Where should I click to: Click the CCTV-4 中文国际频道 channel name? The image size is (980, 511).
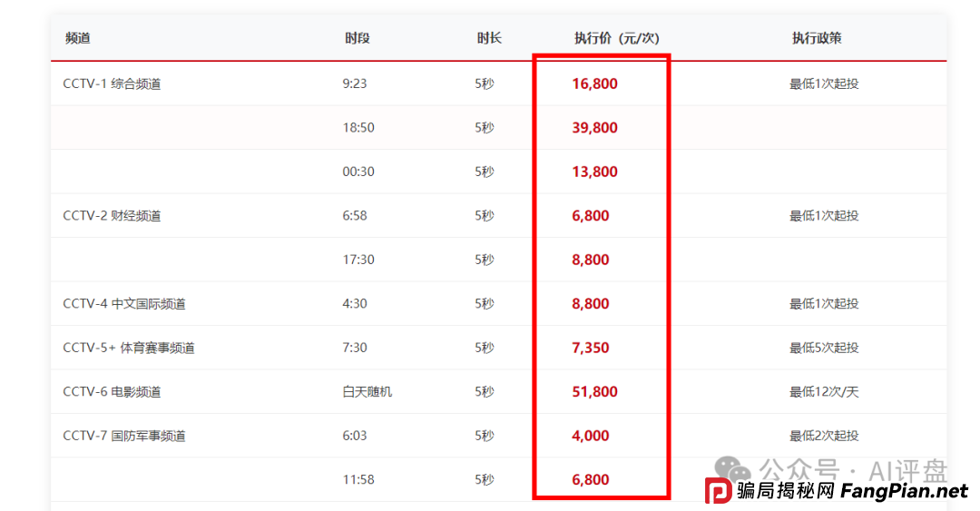(123, 304)
